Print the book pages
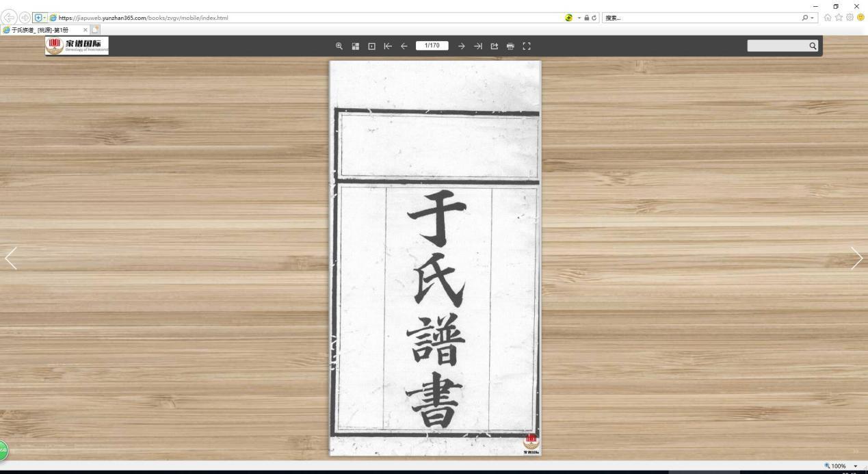 tap(510, 46)
